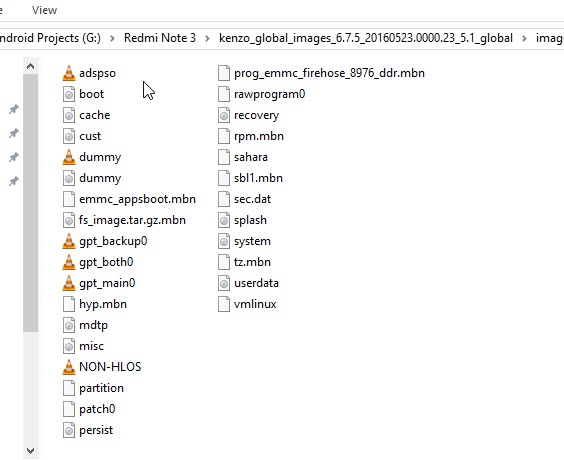Navigate to Redmi Note 3 breadcrumb
564x460 pixels.
click(x=160, y=38)
